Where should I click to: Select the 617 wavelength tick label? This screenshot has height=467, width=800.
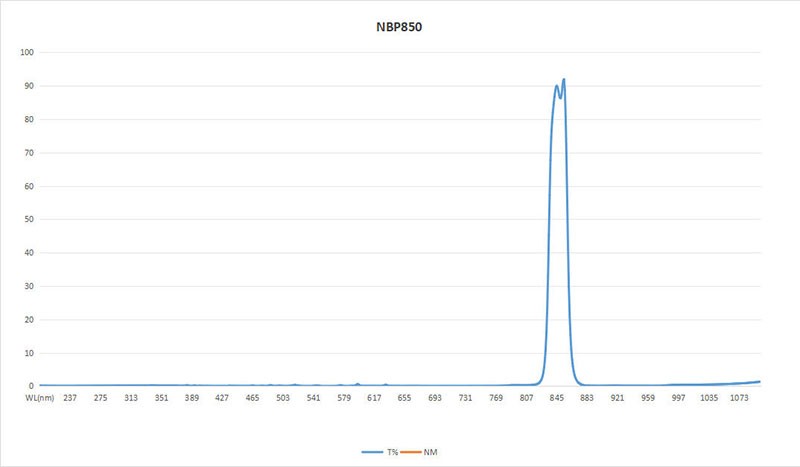[x=374, y=398]
